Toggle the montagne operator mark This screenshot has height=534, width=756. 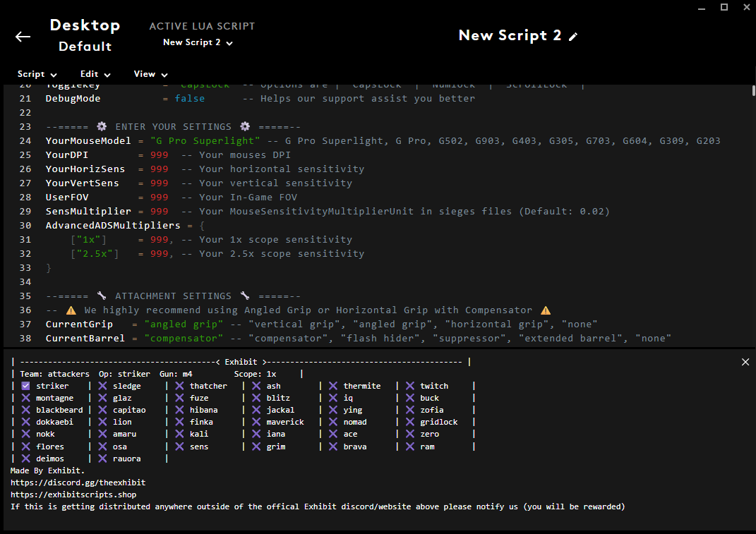pyautogui.click(x=25, y=398)
